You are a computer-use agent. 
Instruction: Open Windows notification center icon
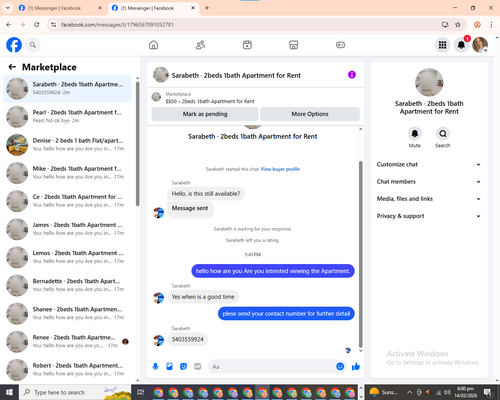pyautogui.click(x=488, y=392)
